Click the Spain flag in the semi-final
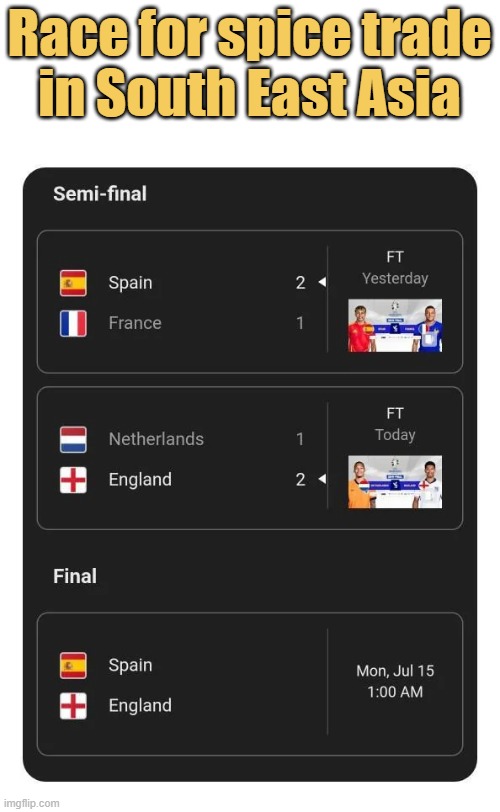The width and height of the screenshot is (500, 812). (73, 283)
